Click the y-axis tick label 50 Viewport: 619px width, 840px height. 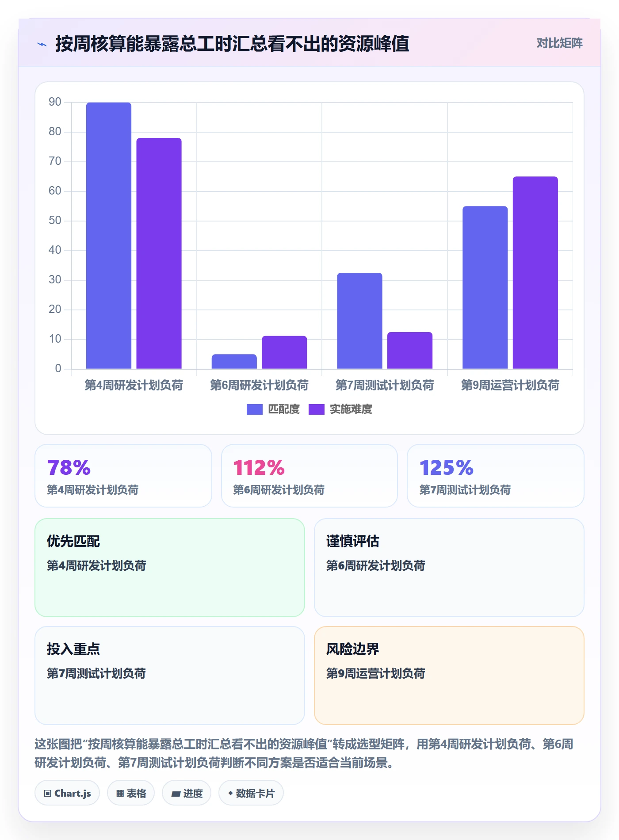point(55,221)
